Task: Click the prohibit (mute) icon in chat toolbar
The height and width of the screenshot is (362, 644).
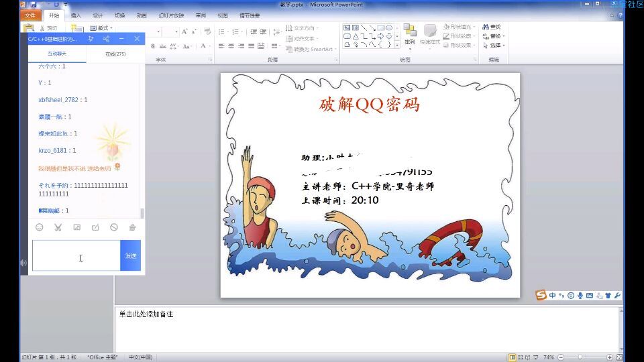Action: pyautogui.click(x=114, y=227)
